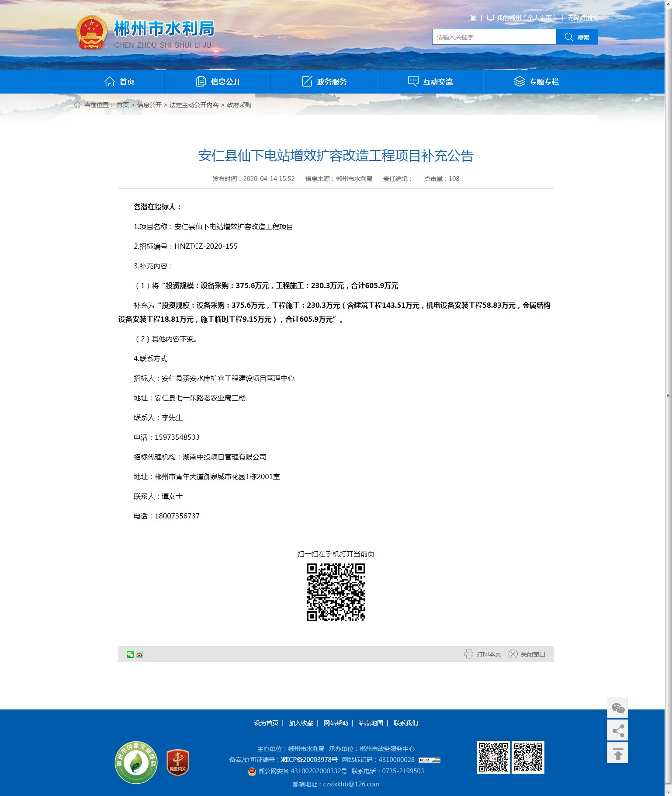Open the 无障碍浏览 link
672x796 pixels.
point(583,18)
